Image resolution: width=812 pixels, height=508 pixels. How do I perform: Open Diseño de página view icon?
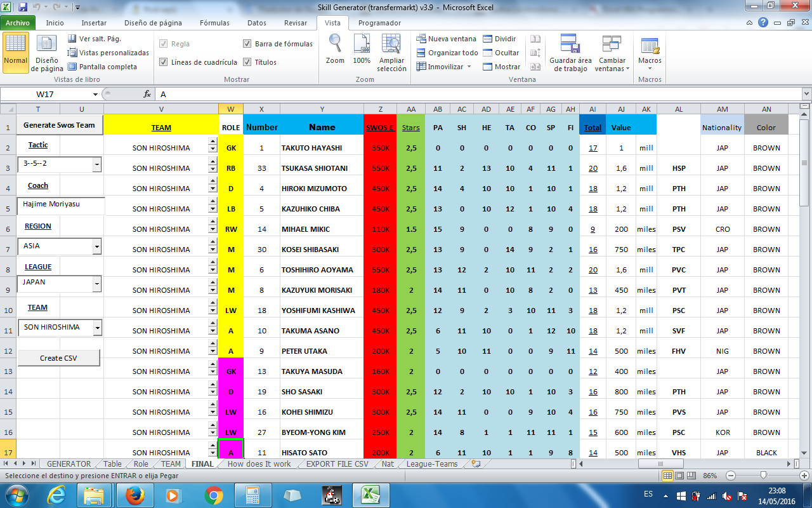point(48,46)
